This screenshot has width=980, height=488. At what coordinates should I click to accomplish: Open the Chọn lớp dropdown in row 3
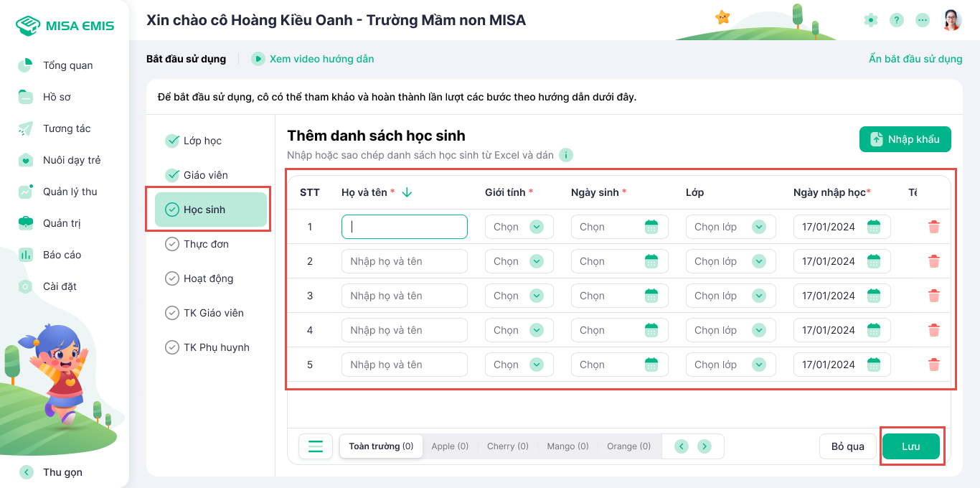click(x=758, y=296)
